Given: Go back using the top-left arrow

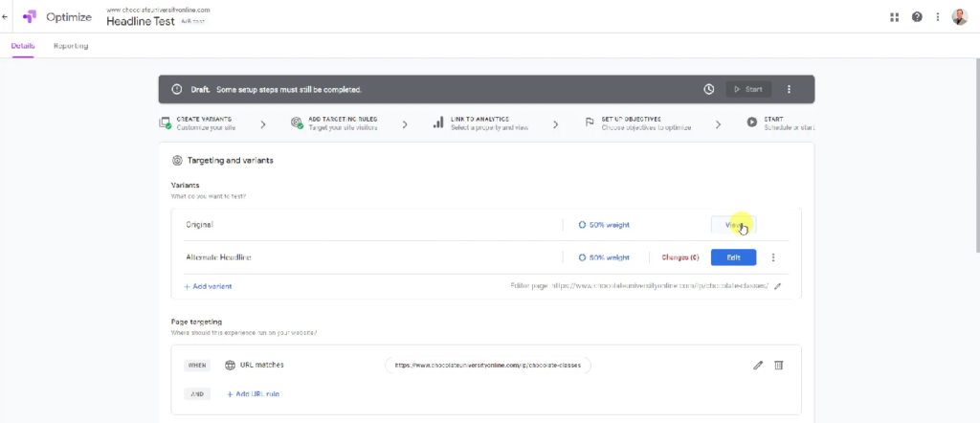Looking at the screenshot, I should [x=5, y=17].
